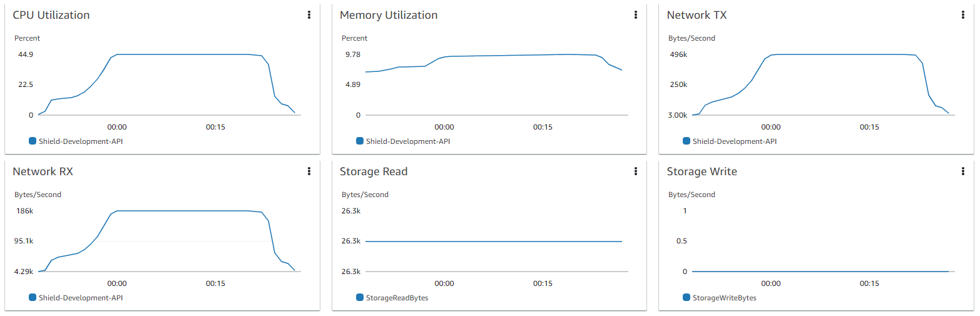Viewport: 980px width, 316px height.
Task: Click the Storage Read flat line
Action: [x=494, y=241]
